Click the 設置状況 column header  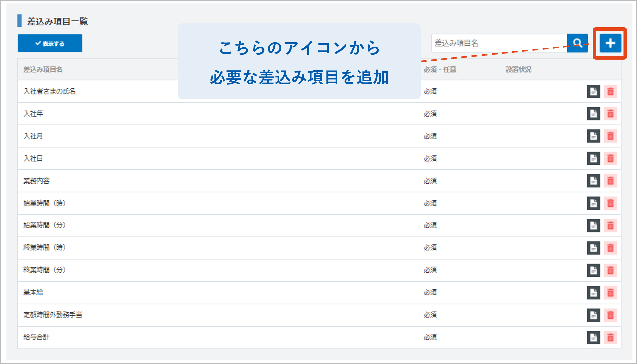pos(518,70)
